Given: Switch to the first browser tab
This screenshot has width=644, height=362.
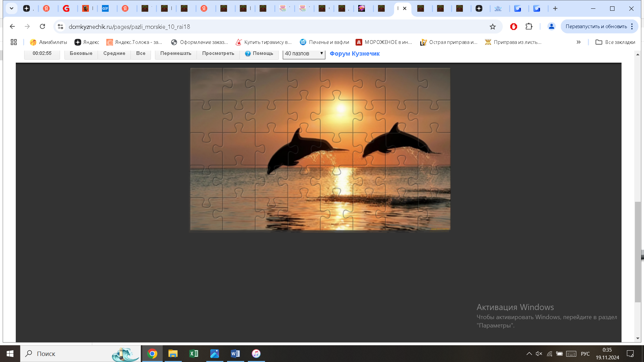Looking at the screenshot, I should pyautogui.click(x=27, y=8).
